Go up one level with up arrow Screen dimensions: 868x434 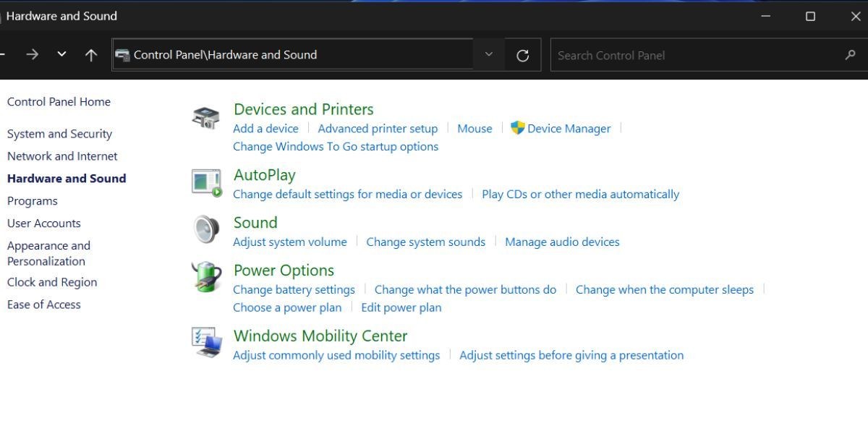[x=91, y=55]
